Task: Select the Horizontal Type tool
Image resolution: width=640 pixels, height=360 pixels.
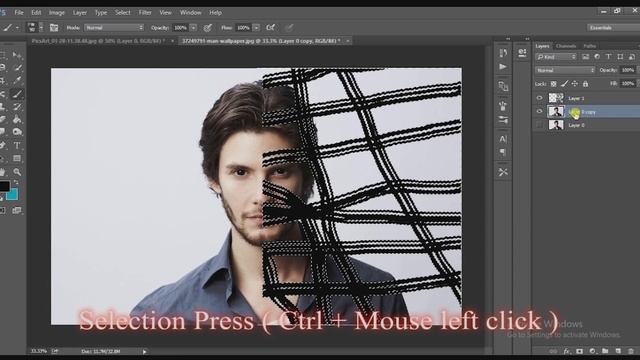Action: (17, 145)
